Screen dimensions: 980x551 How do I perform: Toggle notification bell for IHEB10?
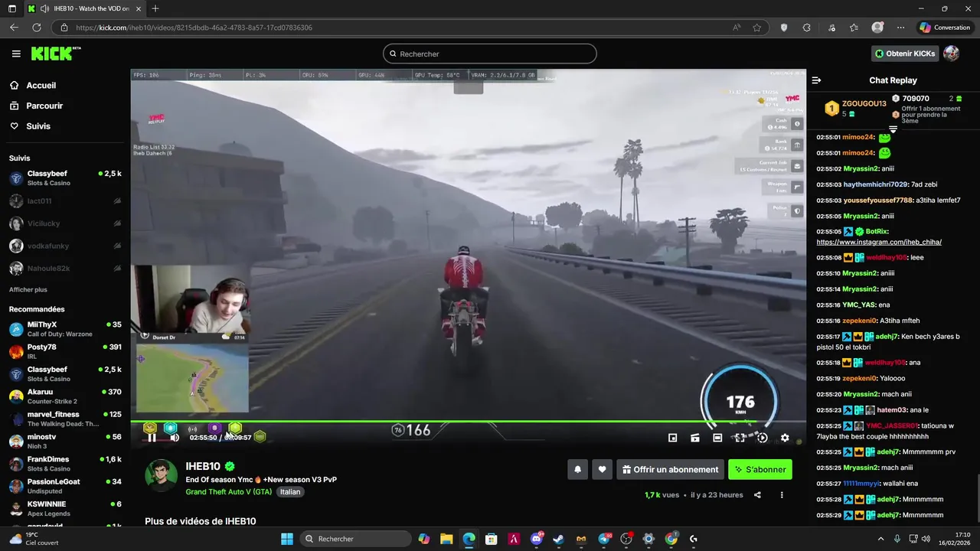click(578, 470)
